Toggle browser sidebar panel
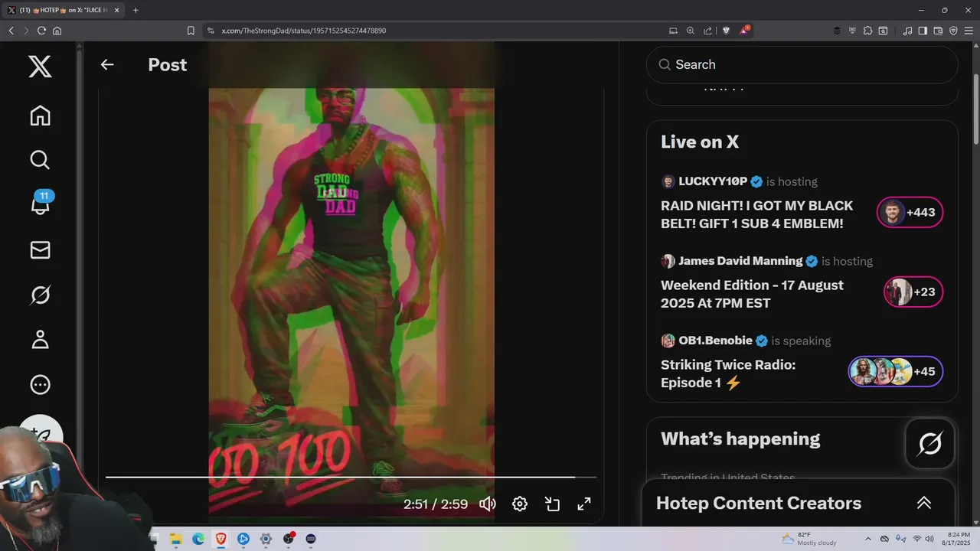This screenshot has height=551, width=980. pyautogui.click(x=923, y=31)
